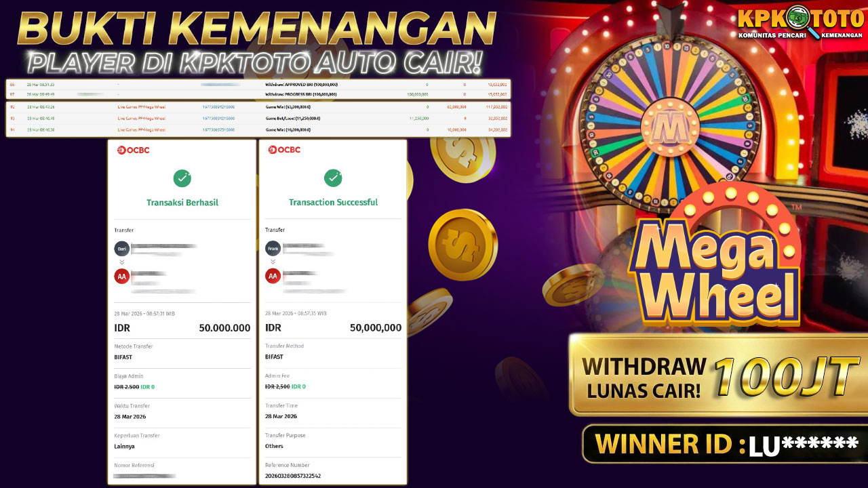The height and width of the screenshot is (488, 868).
Task: Click the green checkmark above Transaction Successful
Action: click(x=333, y=178)
